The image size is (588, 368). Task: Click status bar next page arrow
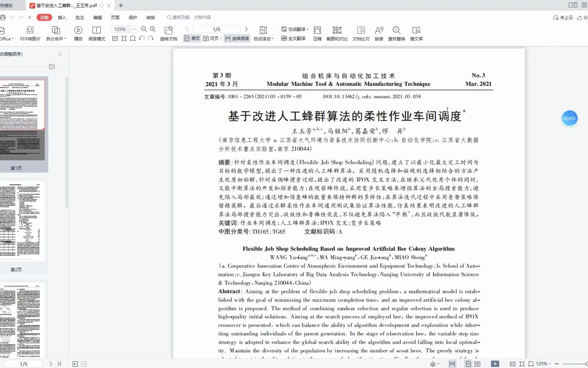(51, 364)
